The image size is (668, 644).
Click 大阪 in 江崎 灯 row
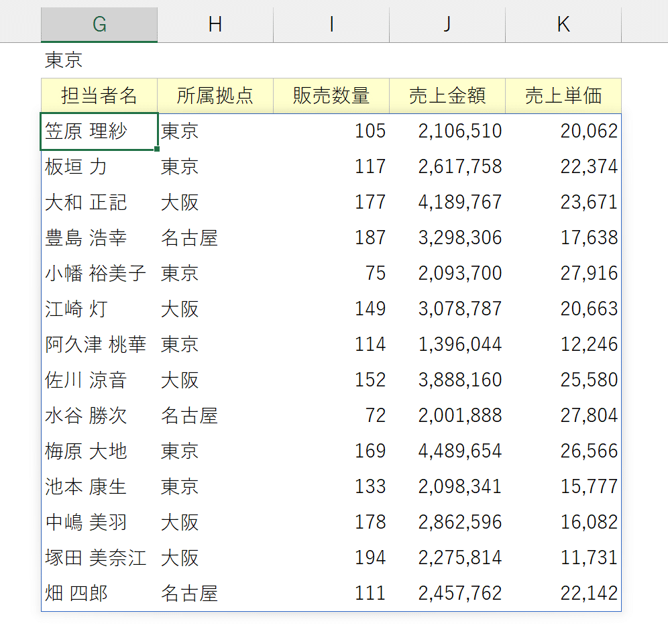click(x=215, y=309)
